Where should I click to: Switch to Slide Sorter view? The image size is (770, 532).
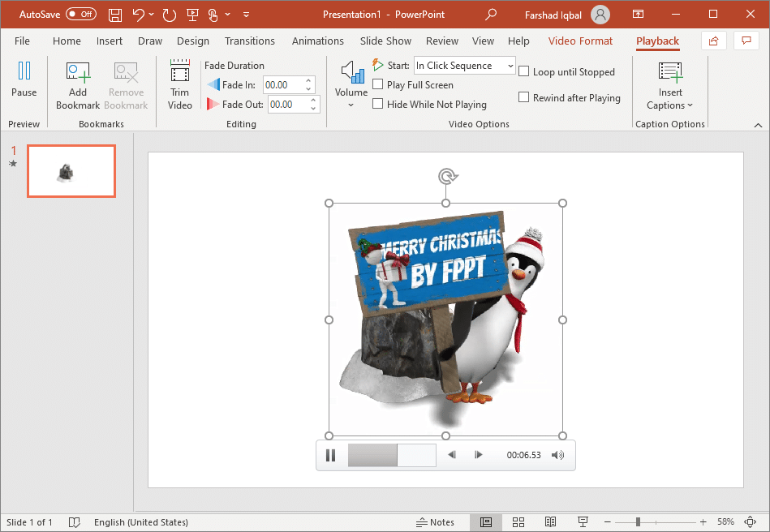518,521
